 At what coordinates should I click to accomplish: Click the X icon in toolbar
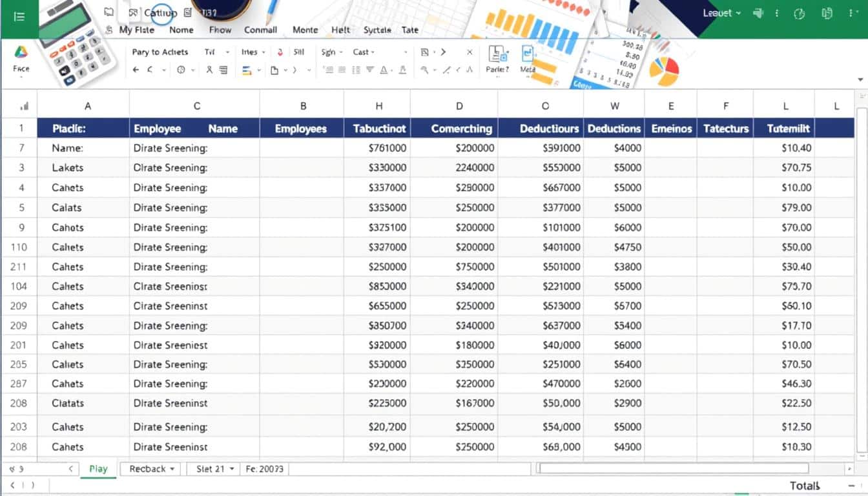(x=470, y=52)
